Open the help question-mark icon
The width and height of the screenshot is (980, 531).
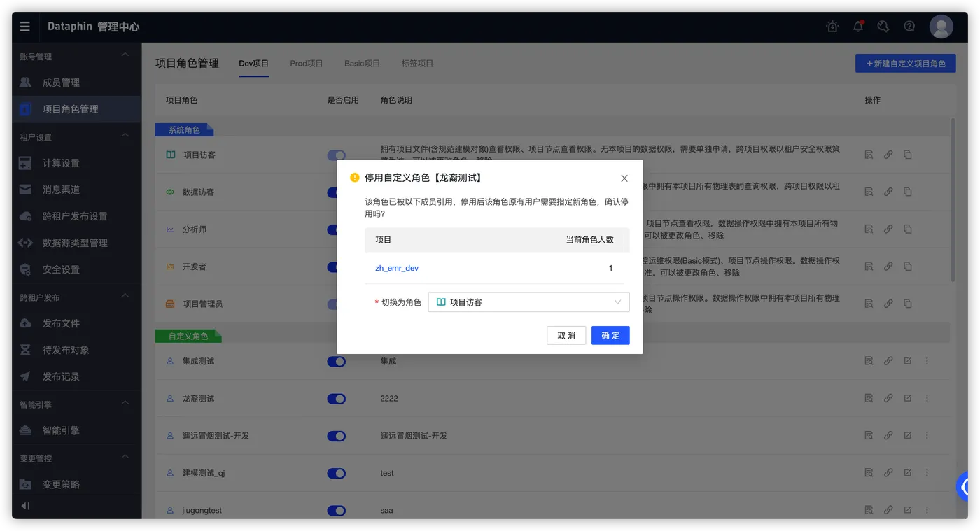click(909, 27)
